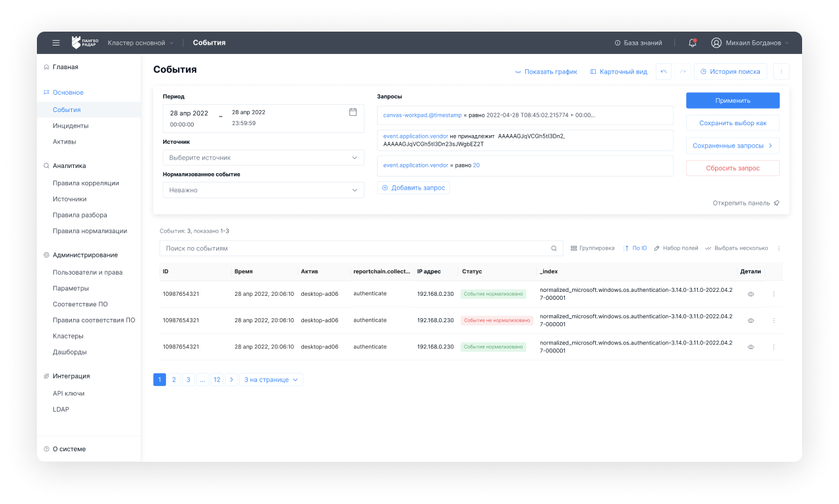Viewport: 839px width, 504px height.
Task: Open Инциденты in the sidebar
Action: click(x=71, y=126)
